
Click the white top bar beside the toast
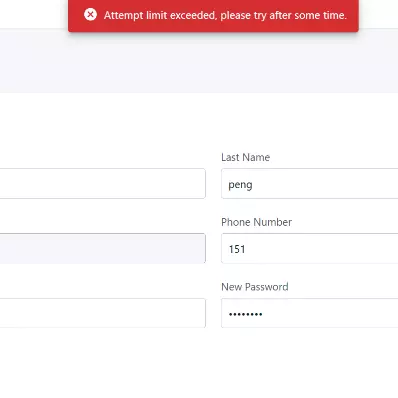[x=33, y=14]
